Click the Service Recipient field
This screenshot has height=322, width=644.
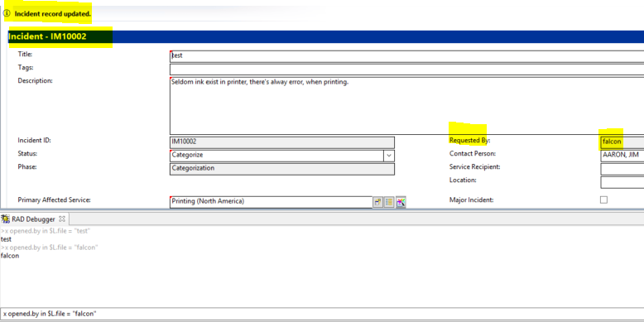[622, 169]
